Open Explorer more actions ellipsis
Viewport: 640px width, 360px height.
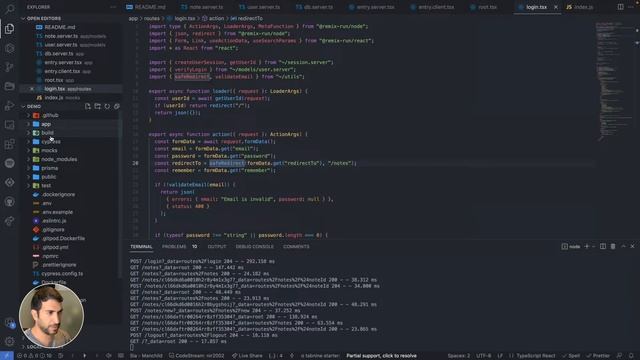[x=113, y=7]
